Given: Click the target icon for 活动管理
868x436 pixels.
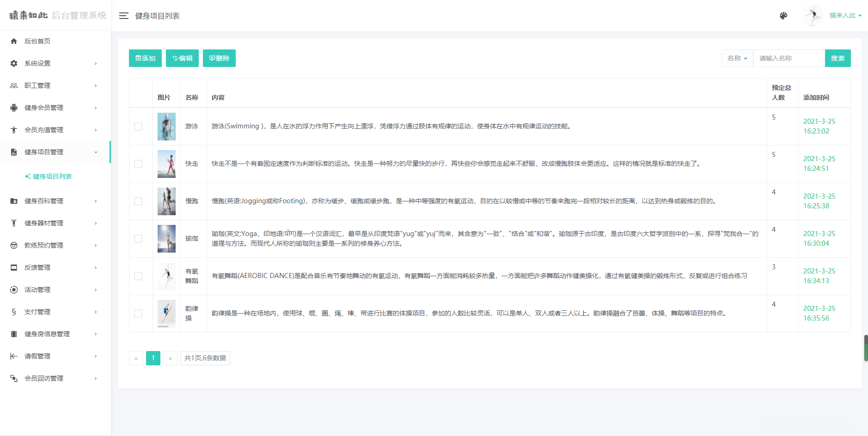Looking at the screenshot, I should click(14, 290).
